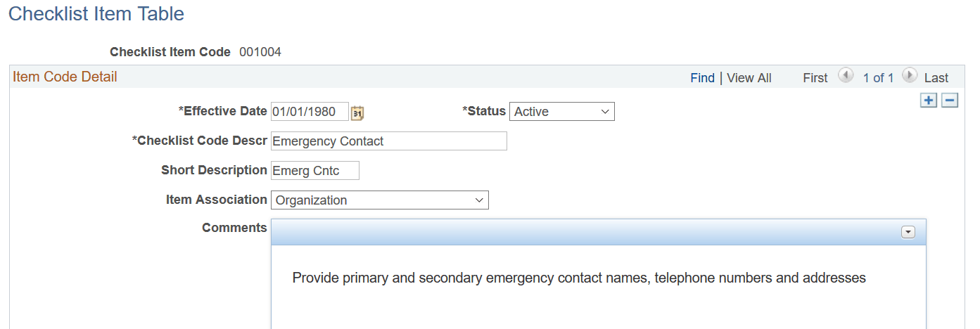Open the Status dropdown
The height and width of the screenshot is (329, 980).
[561, 112]
